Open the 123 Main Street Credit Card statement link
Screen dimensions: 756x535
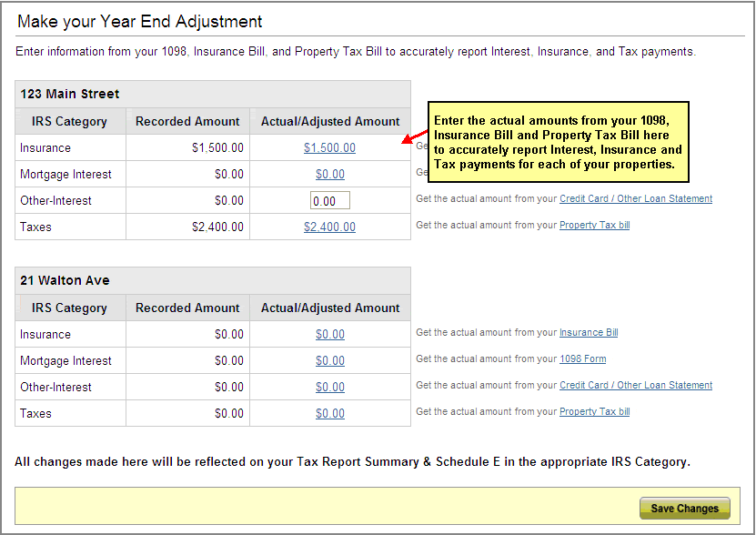[x=635, y=198]
